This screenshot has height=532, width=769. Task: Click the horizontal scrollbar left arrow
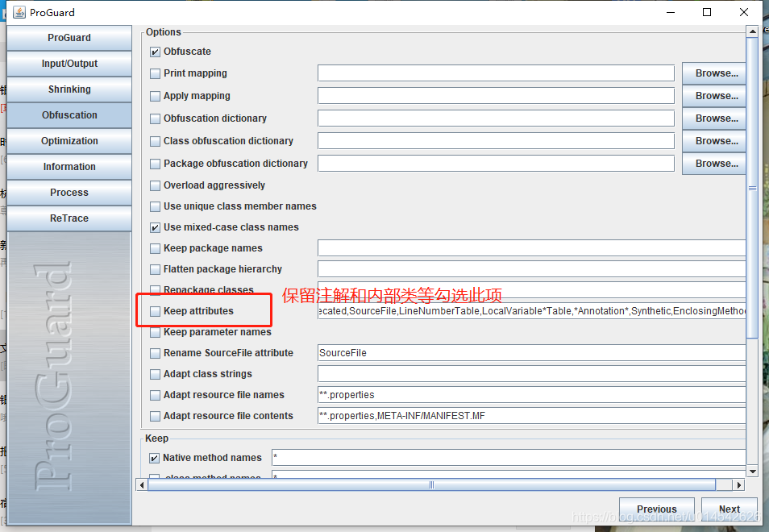(x=142, y=485)
